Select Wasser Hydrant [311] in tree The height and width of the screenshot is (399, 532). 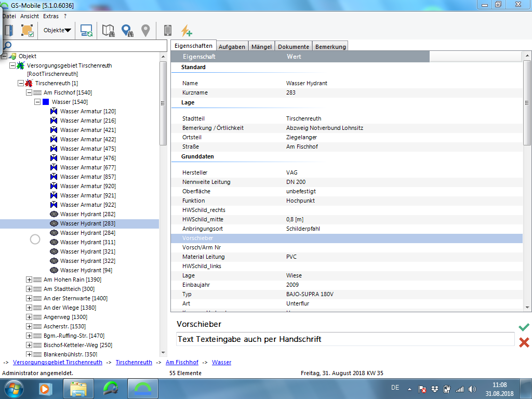point(87,242)
